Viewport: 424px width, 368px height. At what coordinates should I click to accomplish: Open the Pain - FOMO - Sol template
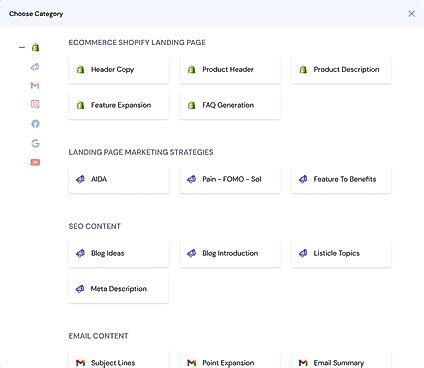click(x=230, y=179)
